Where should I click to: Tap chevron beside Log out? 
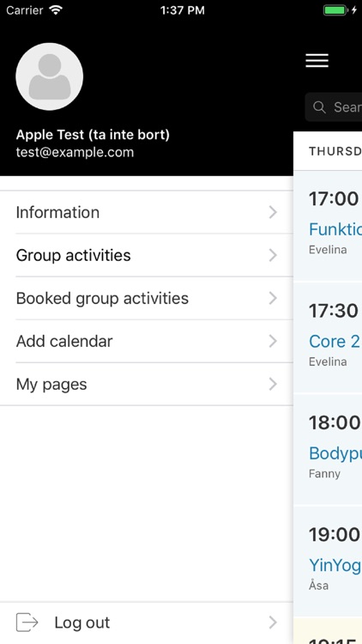point(273,623)
